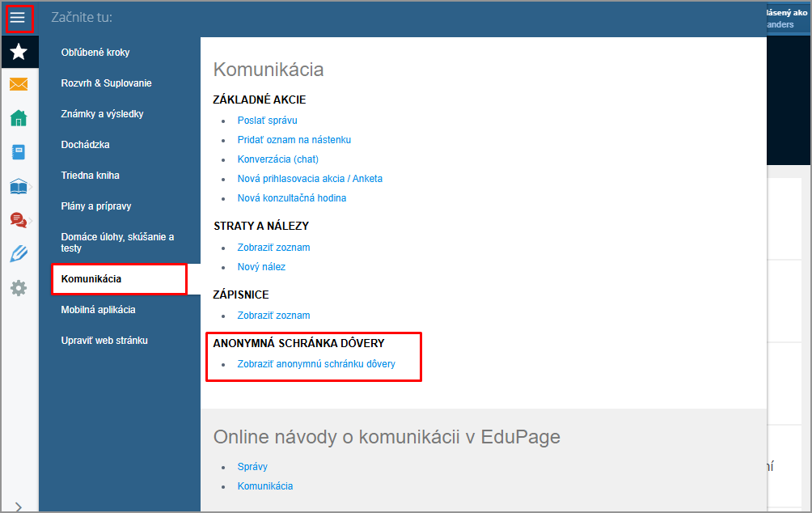The height and width of the screenshot is (513, 812).
Task: Open Zobraziť anonymnú schránku dôvery link
Action: (x=316, y=364)
